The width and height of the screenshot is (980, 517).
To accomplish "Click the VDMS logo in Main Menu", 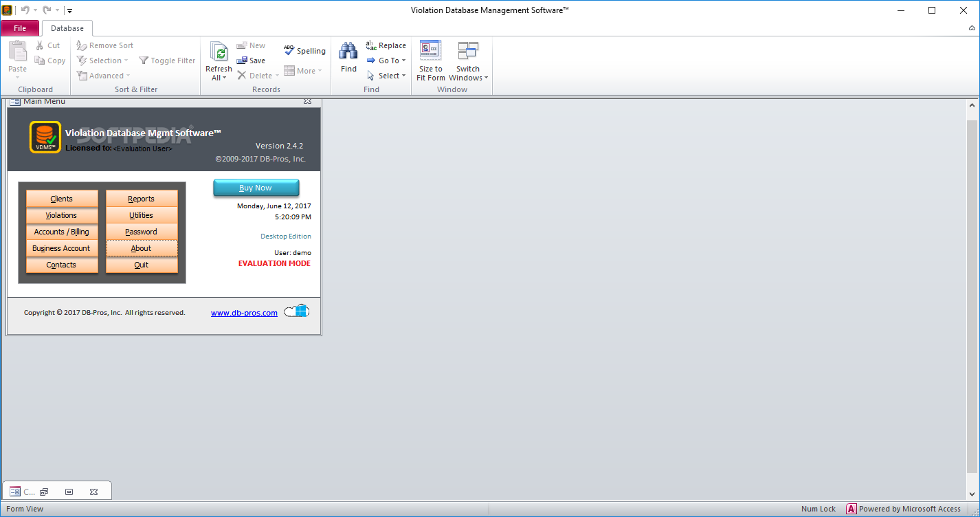I will click(x=45, y=137).
